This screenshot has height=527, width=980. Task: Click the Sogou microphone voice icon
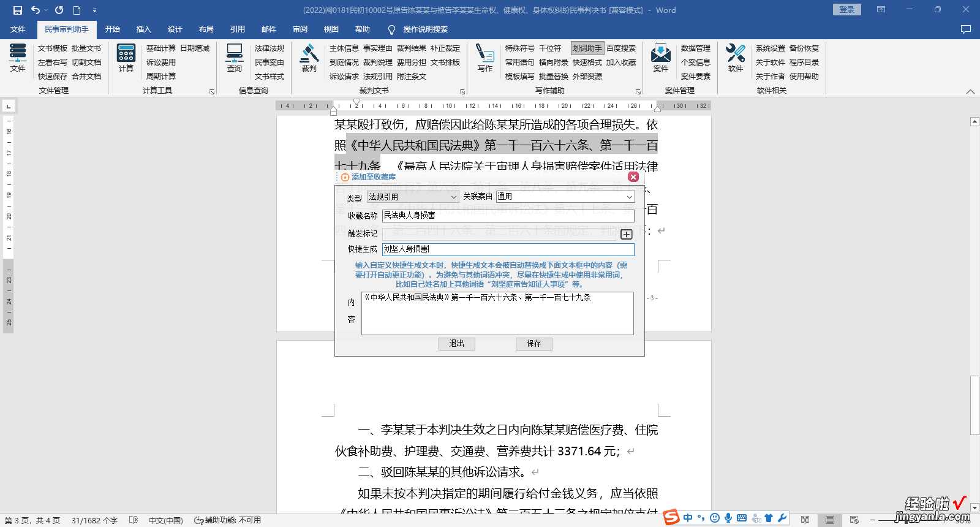[728, 518]
